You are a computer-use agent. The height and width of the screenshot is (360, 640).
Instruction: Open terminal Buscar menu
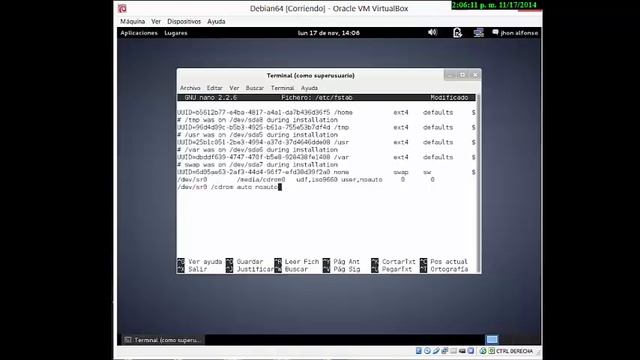255,88
